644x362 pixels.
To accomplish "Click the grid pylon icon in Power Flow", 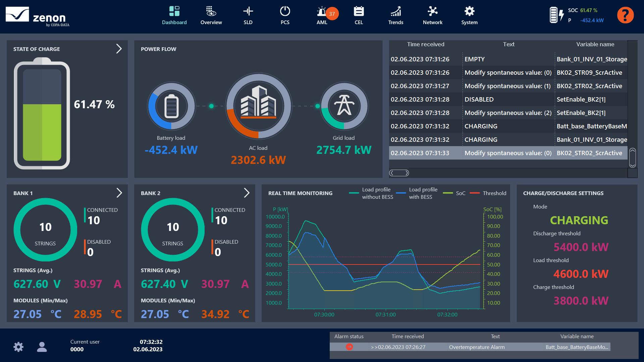I will click(x=344, y=106).
